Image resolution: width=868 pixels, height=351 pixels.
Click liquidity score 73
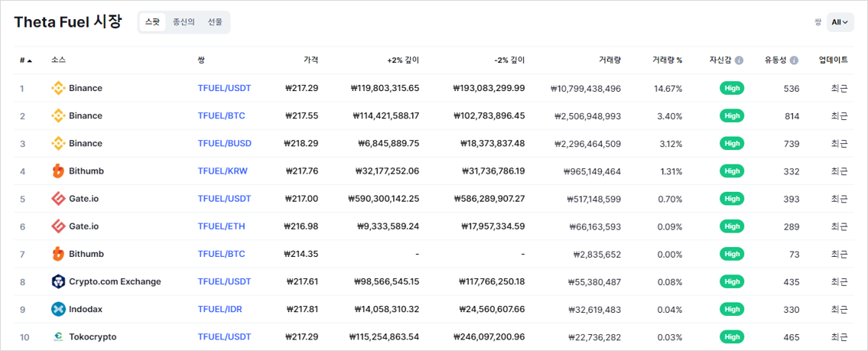coord(795,254)
